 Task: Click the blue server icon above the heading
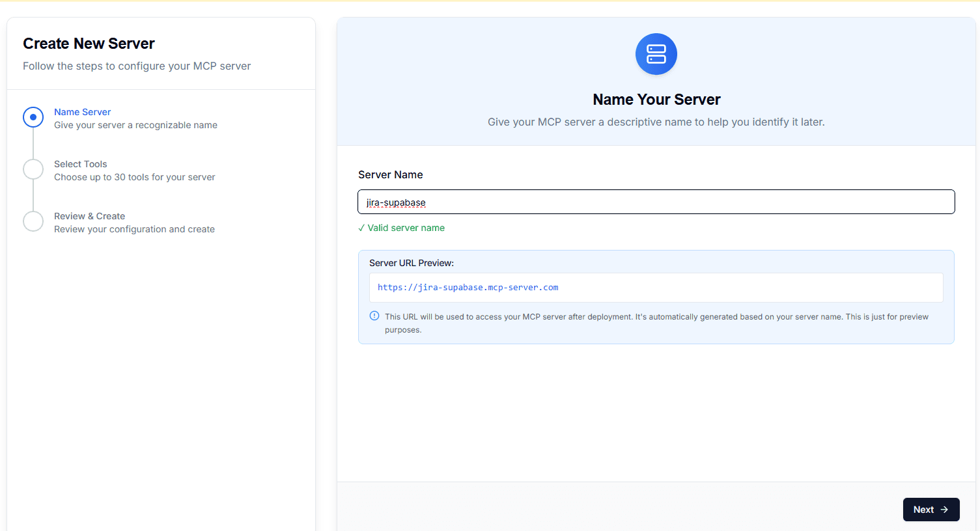(656, 54)
